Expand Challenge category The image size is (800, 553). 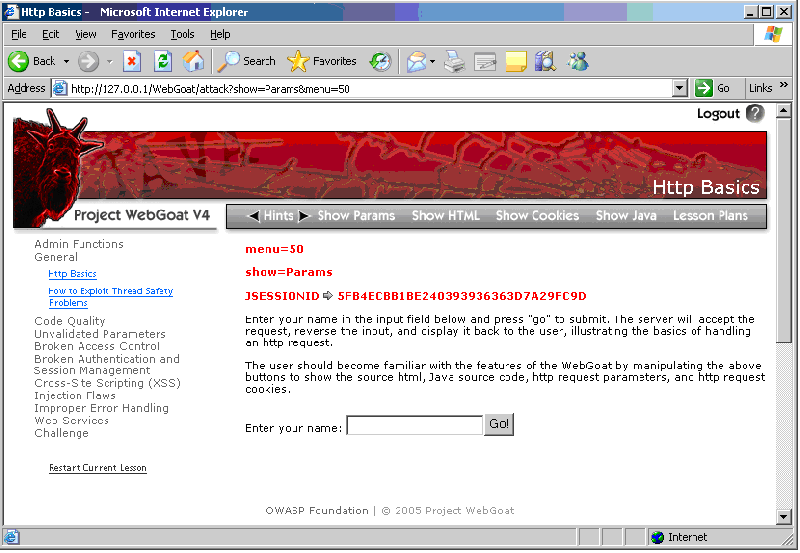61,433
